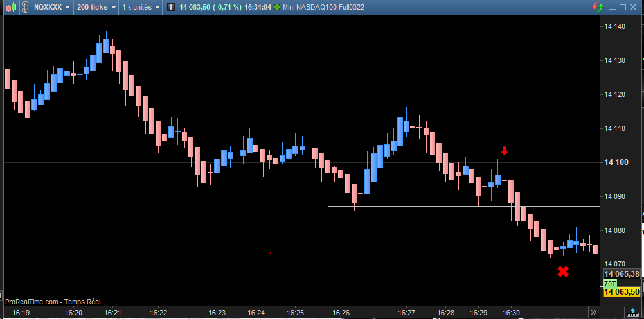The height and width of the screenshot is (319, 644).
Task: Click the 14 110 price axis label
Action: pos(615,129)
